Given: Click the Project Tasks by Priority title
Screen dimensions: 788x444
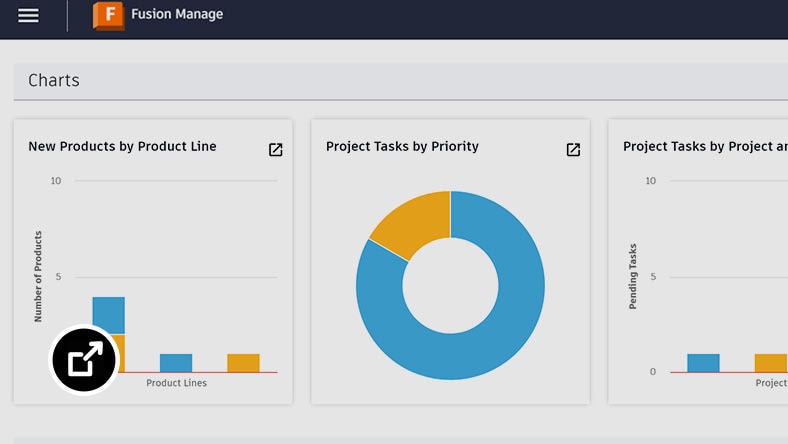Looking at the screenshot, I should (x=402, y=146).
